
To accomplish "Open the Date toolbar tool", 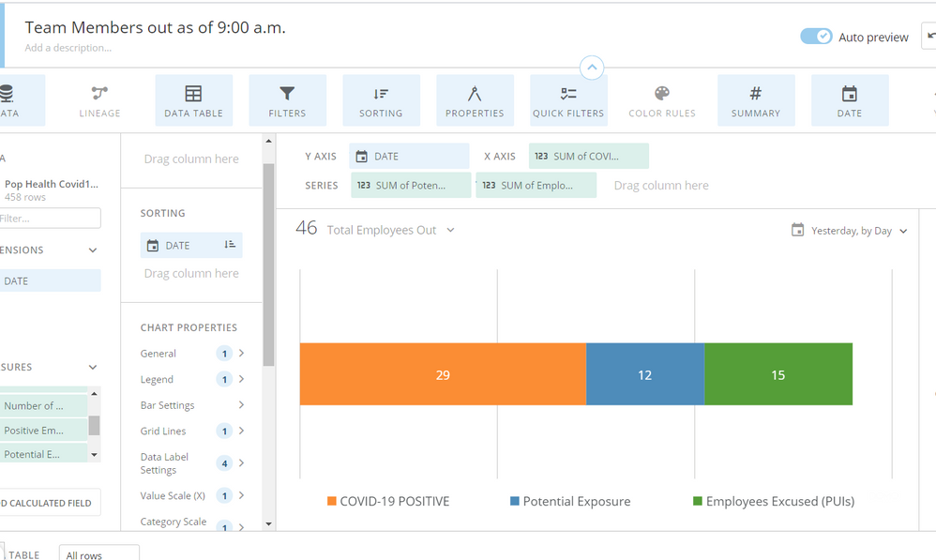I will coord(850,100).
